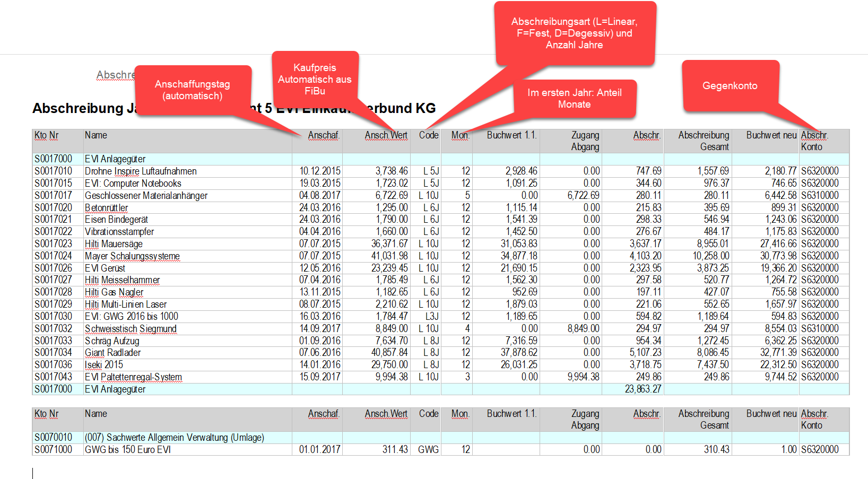The width and height of the screenshot is (868, 479).
Task: Select the Code cell L3J
Action: pos(431,317)
